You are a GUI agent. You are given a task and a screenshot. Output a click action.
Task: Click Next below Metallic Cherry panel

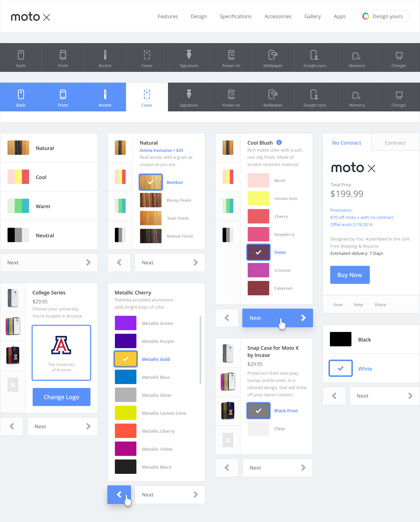170,495
